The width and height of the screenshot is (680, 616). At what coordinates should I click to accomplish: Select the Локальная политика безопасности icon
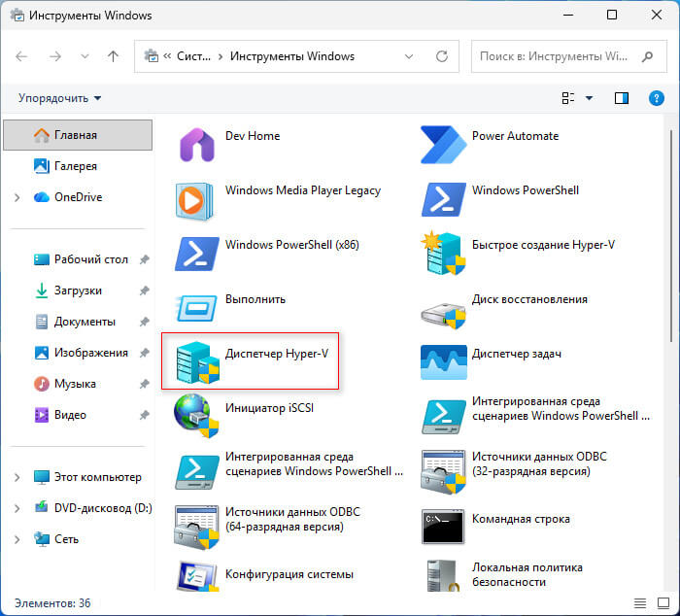(443, 575)
